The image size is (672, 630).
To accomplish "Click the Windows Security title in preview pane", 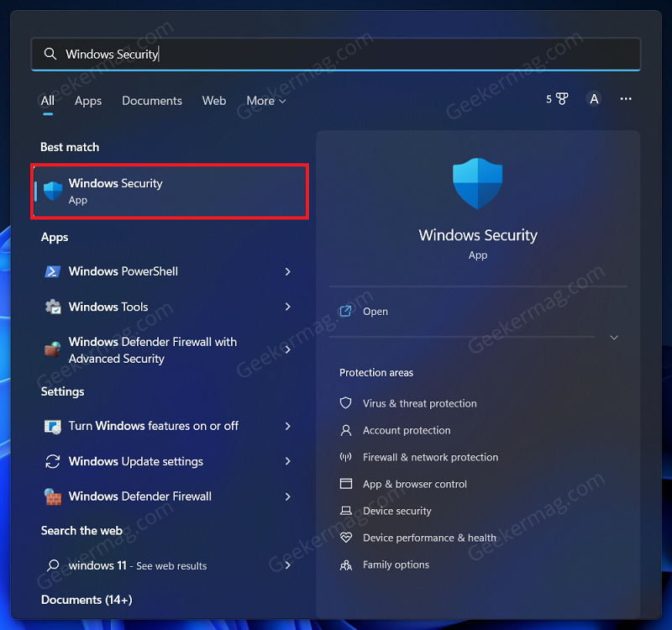I will [x=478, y=235].
